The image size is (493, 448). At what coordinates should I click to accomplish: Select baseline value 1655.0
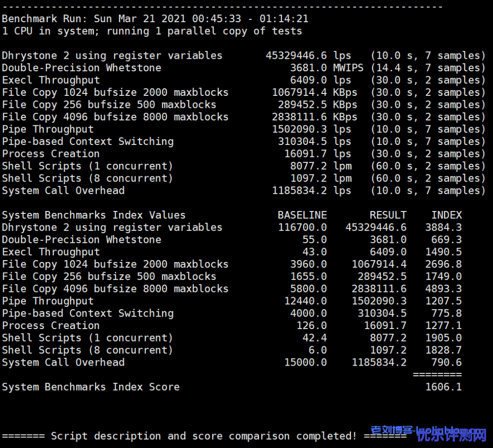(x=309, y=277)
